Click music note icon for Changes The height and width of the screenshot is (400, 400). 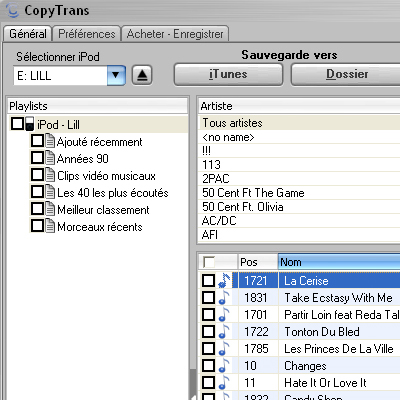[224, 365]
